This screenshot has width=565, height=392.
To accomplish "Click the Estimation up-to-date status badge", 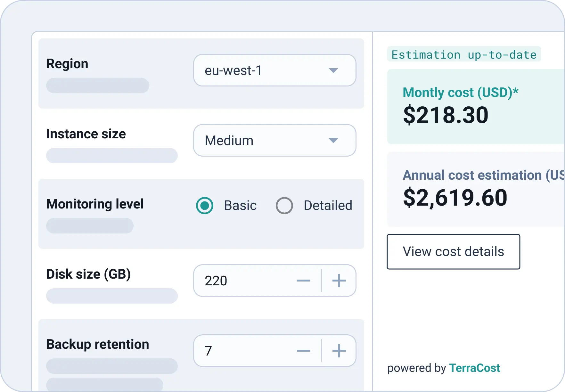I will (464, 55).
